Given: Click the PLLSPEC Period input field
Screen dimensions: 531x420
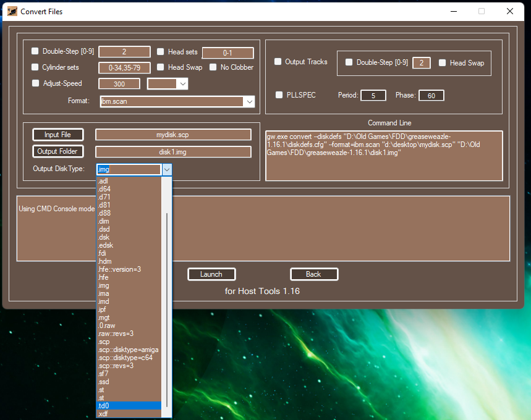Looking at the screenshot, I should pyautogui.click(x=373, y=95).
